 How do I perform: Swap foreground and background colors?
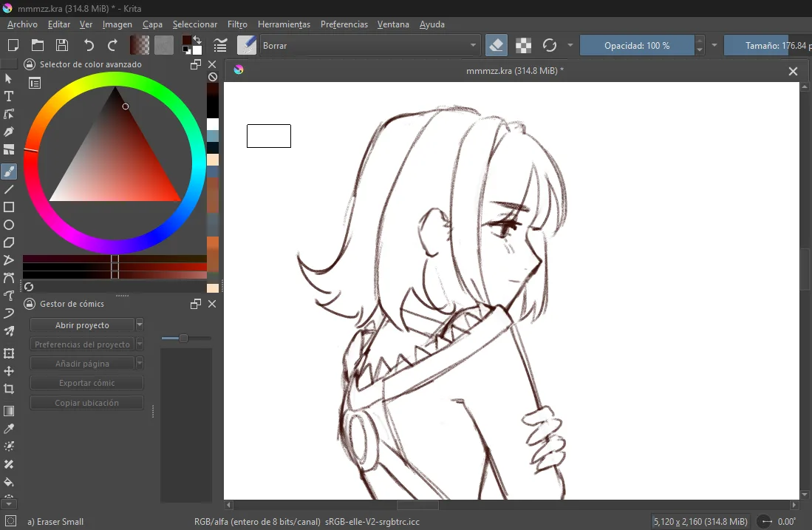(197, 40)
